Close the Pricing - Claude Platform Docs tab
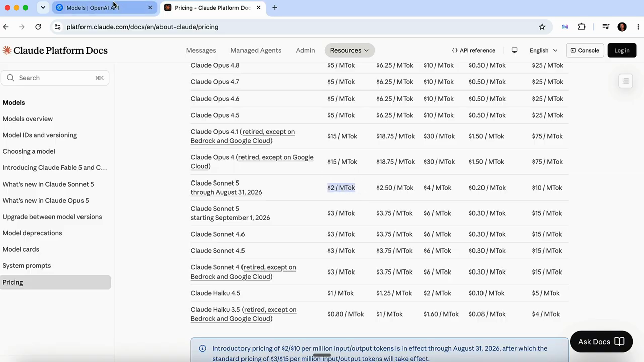The image size is (644, 362). pos(258,8)
